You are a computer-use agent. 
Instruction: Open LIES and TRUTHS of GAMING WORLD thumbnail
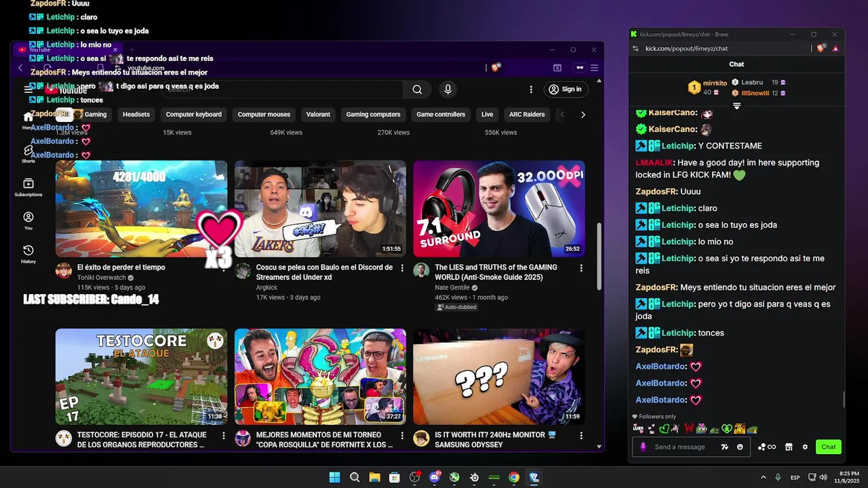coord(499,209)
